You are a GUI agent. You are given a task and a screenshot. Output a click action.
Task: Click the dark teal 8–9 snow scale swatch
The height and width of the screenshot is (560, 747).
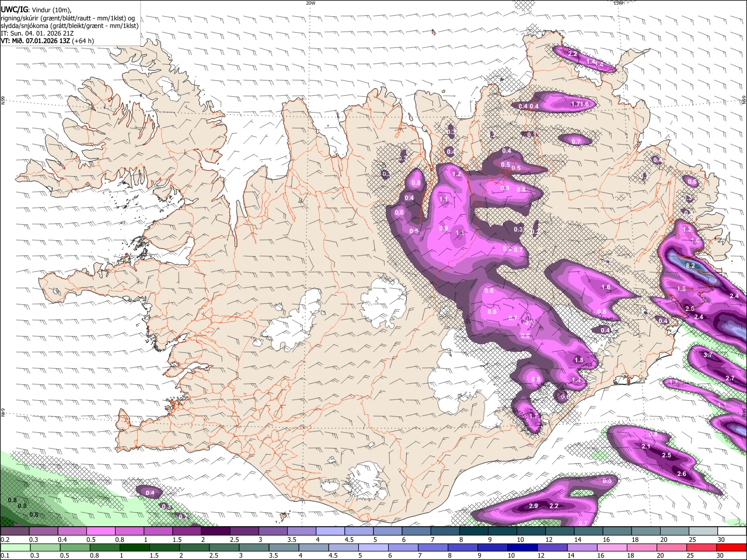[473, 531]
